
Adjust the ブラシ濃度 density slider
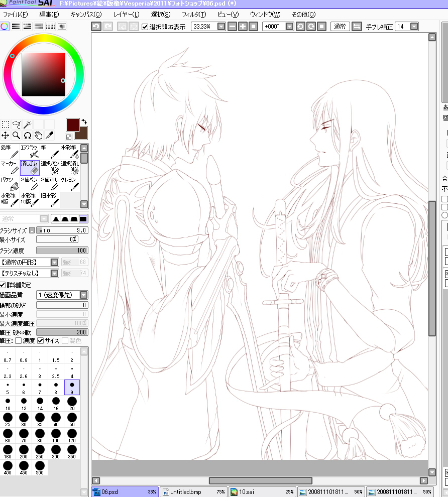[x=62, y=251]
